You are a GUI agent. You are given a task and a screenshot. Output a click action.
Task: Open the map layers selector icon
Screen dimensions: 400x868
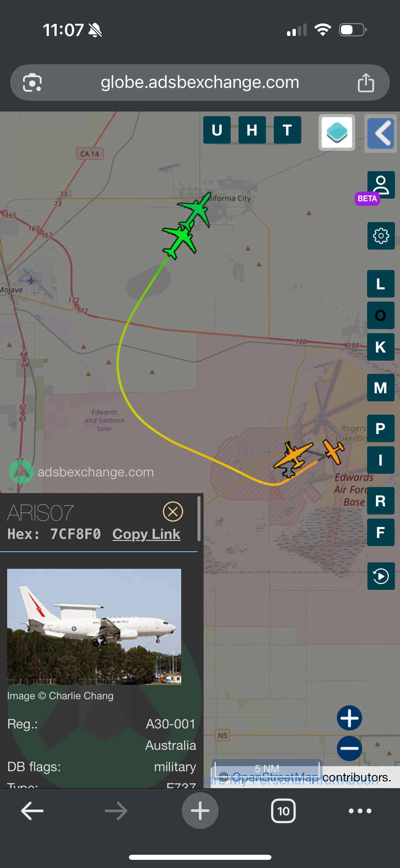coord(337,132)
